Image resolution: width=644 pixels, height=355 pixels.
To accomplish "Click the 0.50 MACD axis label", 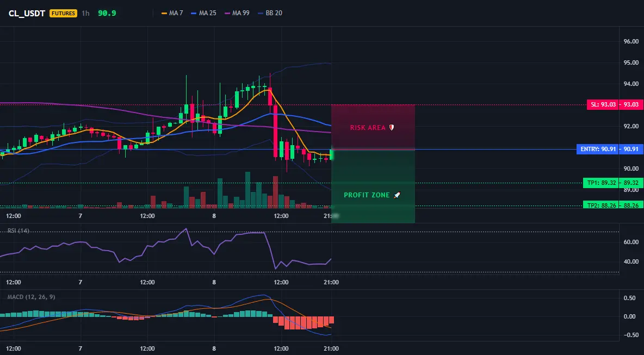I will point(630,298).
